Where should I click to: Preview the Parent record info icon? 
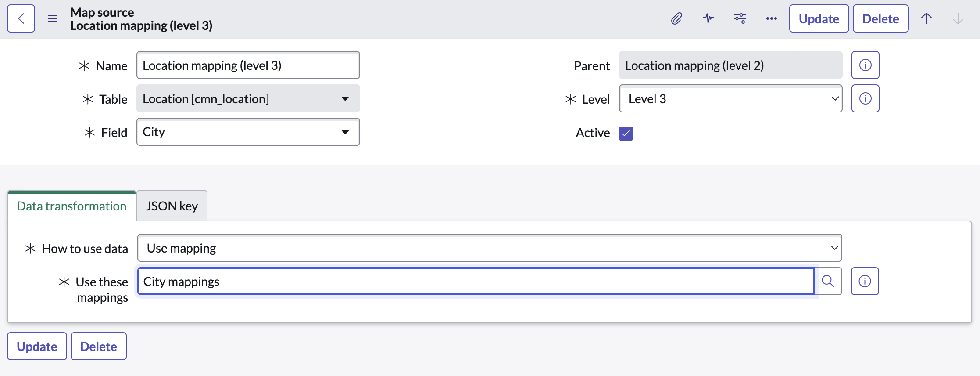[865, 65]
